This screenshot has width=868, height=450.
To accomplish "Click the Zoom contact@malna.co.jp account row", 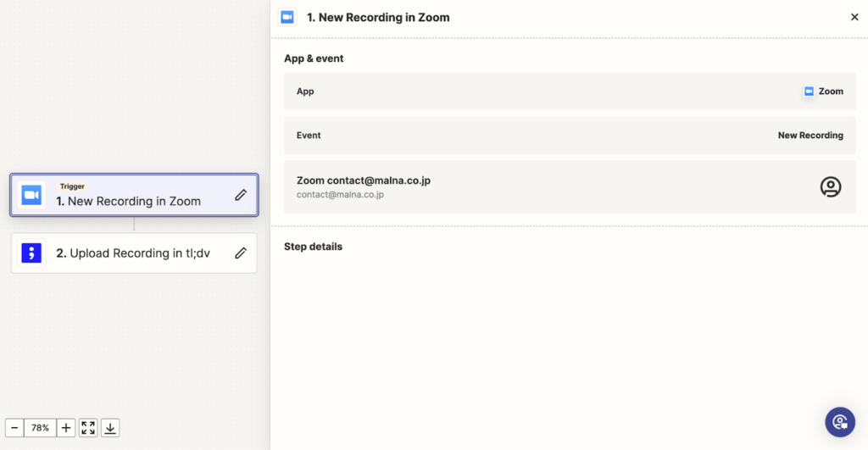I will click(x=570, y=187).
